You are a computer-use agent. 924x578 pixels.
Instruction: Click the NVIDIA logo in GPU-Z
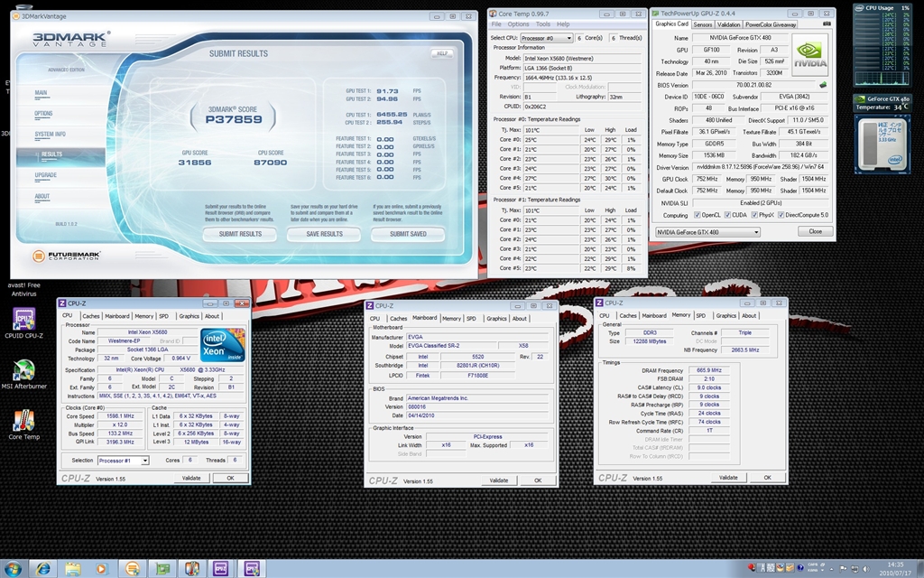tap(809, 52)
